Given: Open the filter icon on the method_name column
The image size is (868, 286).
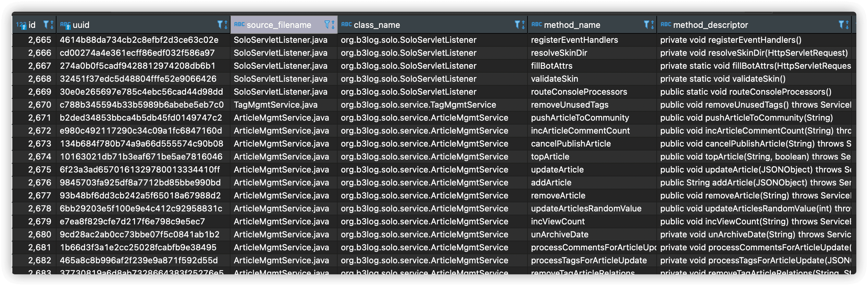Looking at the screenshot, I should [646, 25].
